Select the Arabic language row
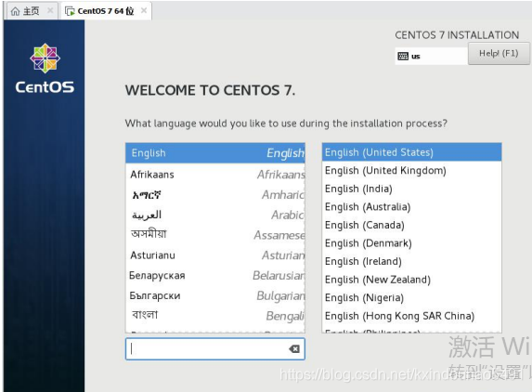 click(x=215, y=215)
